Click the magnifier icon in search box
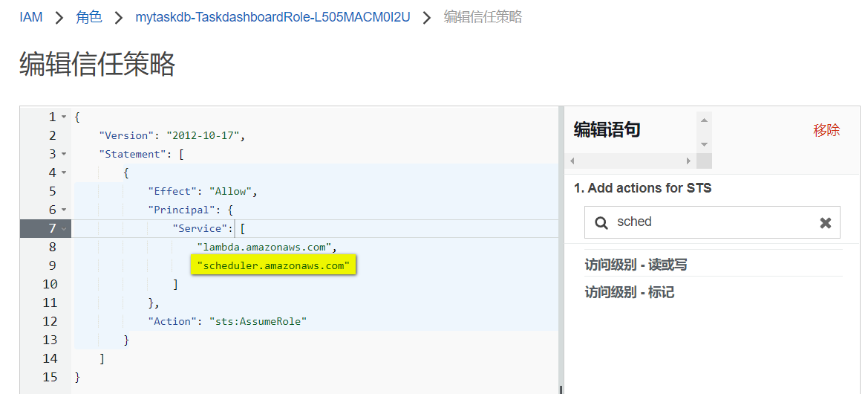 click(x=601, y=222)
